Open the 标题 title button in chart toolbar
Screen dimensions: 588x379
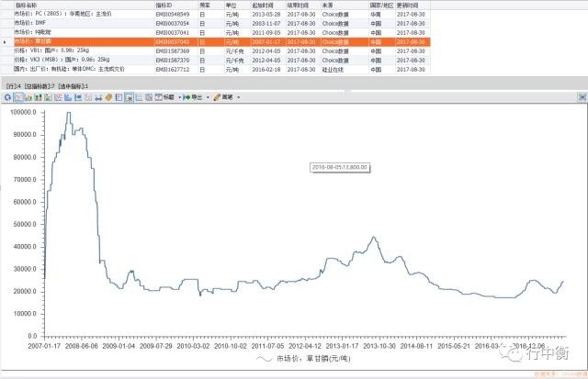[165, 97]
